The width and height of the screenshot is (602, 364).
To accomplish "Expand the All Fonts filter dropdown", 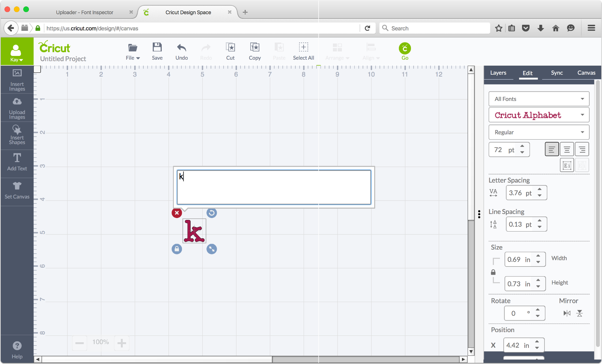I will [x=539, y=99].
